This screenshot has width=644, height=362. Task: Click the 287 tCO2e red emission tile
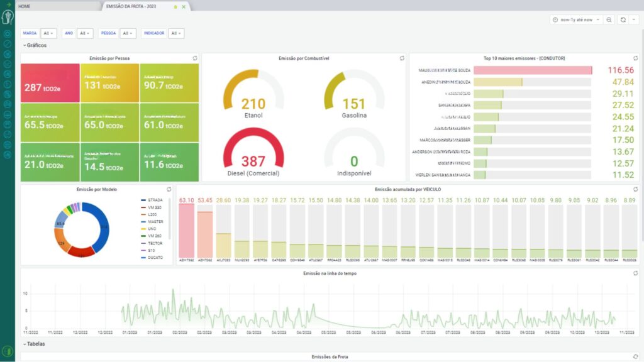click(x=50, y=82)
